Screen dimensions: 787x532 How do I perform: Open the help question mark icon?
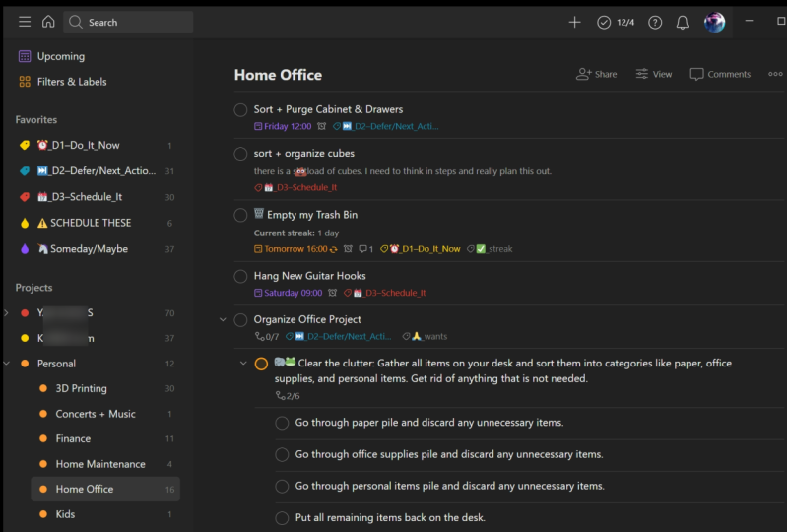(x=655, y=22)
